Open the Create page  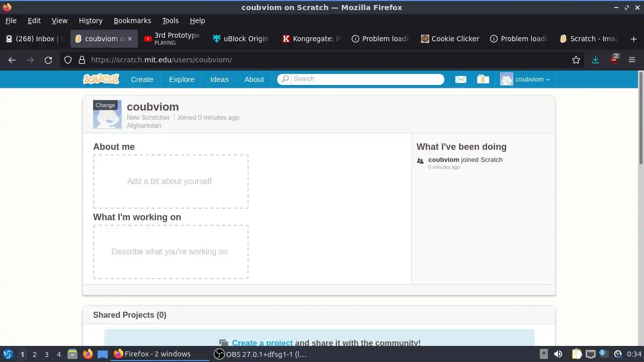coord(142,79)
